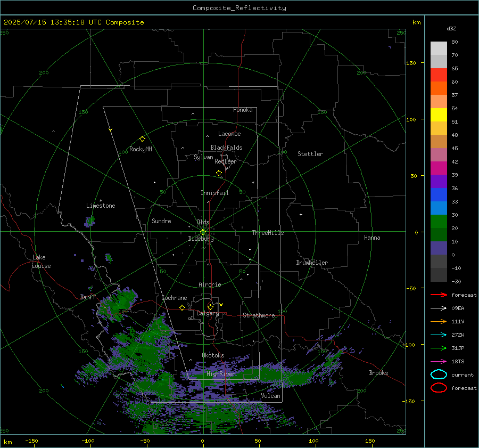
Task: Click the cyan 27ZW arrow in legend
Action: point(439,335)
